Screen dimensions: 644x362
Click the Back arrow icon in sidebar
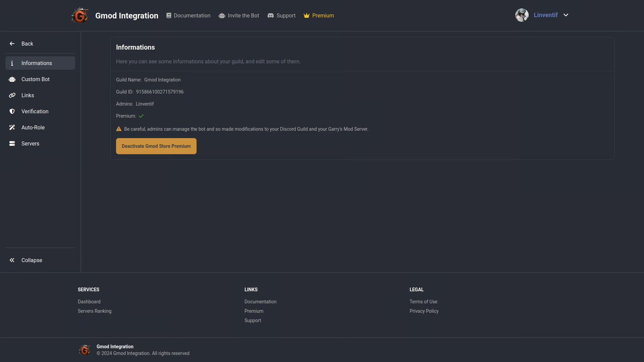click(x=12, y=44)
